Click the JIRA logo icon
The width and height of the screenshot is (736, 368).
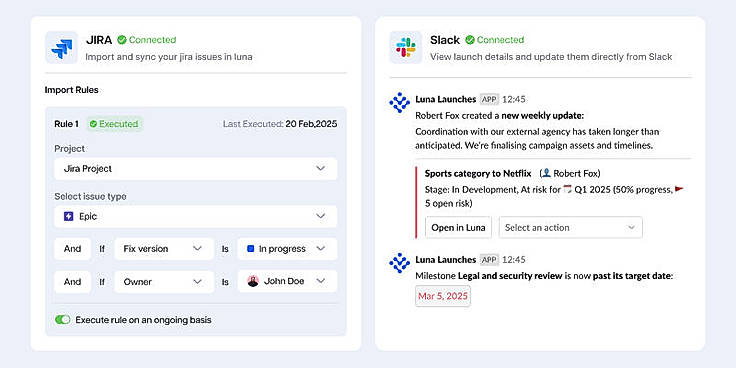point(61,47)
